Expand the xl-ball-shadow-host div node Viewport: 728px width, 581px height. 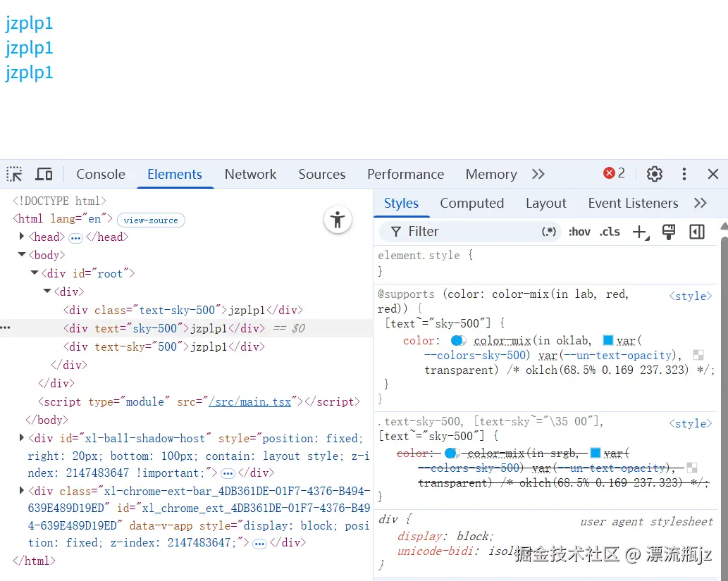tap(21, 437)
